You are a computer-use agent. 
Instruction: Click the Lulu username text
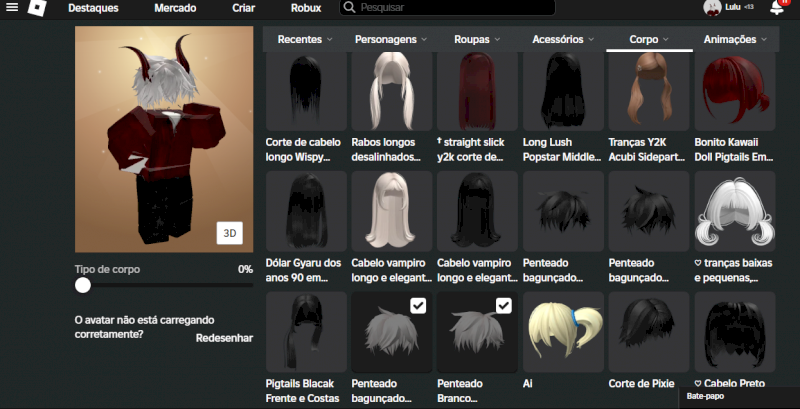pyautogui.click(x=733, y=7)
